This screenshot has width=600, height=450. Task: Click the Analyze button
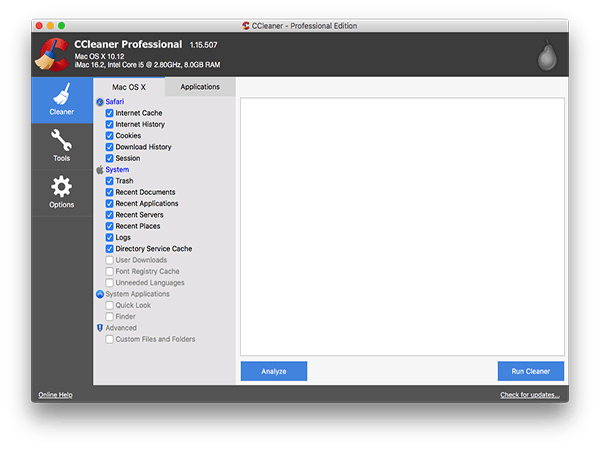point(274,371)
